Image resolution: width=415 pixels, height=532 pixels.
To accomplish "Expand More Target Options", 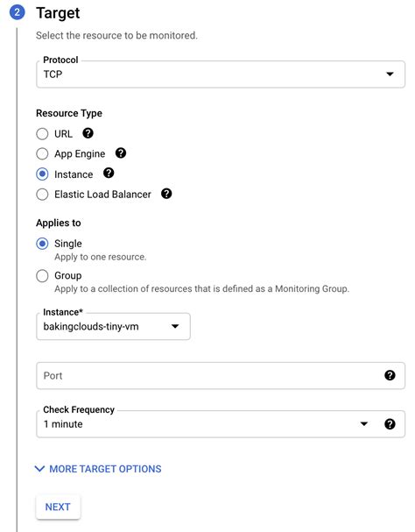I will 98,469.
